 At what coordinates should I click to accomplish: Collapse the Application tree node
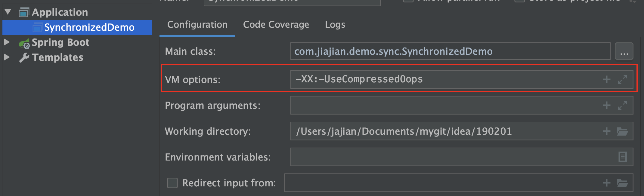click(8, 12)
